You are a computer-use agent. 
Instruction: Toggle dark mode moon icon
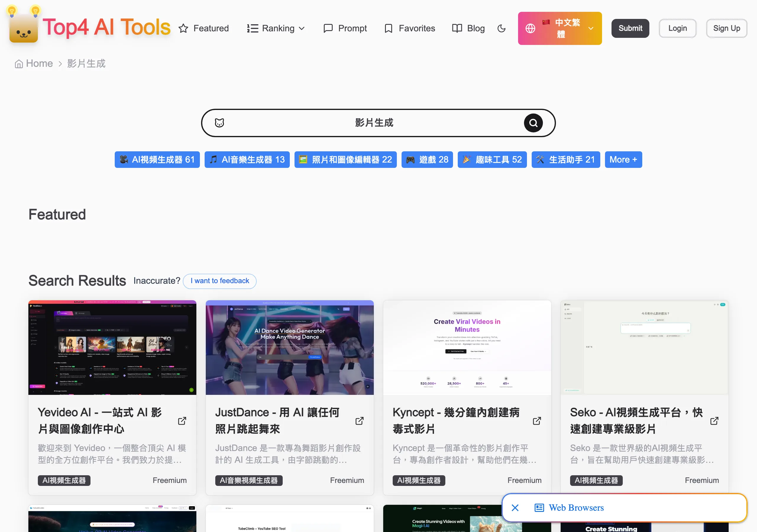point(502,28)
